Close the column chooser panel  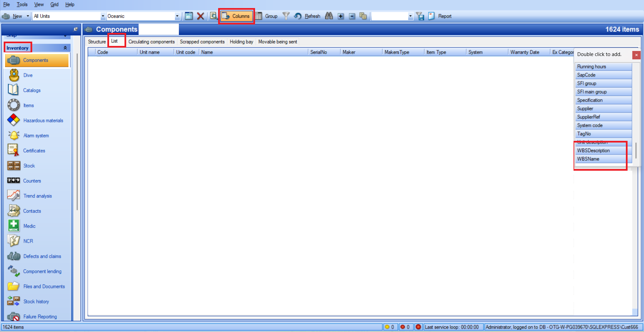pos(636,55)
